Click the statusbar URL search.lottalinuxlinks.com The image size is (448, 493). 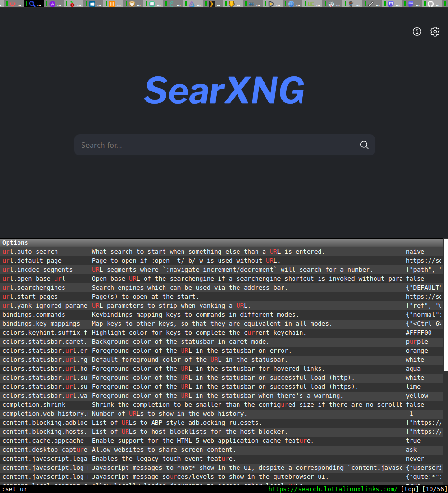tap(333, 489)
